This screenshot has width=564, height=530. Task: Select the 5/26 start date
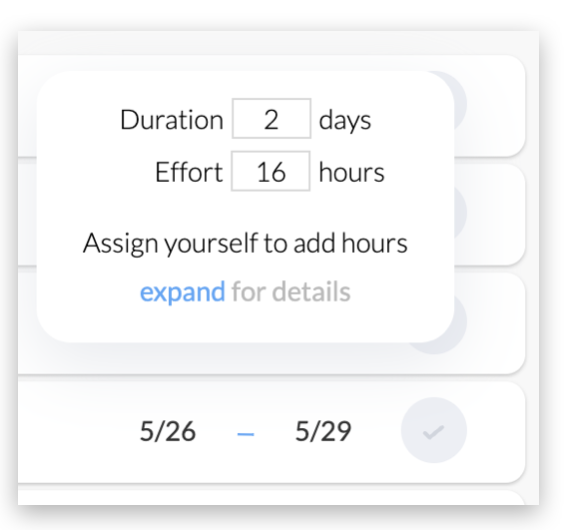(168, 431)
